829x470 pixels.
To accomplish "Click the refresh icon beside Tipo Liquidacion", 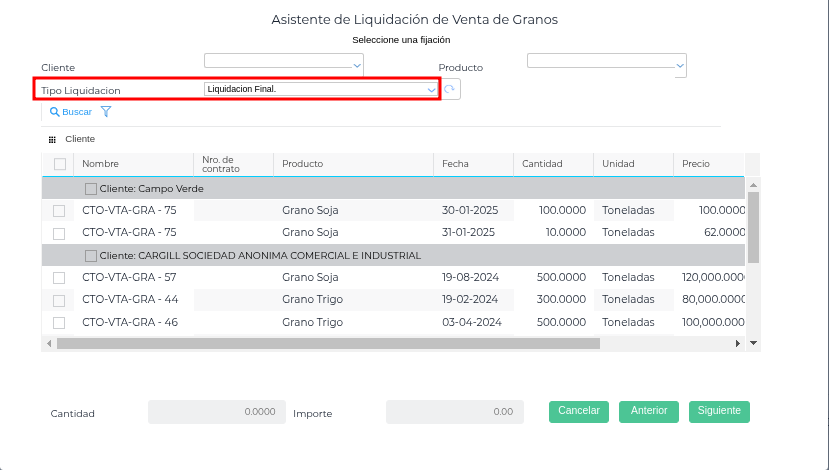I will tap(450, 89).
